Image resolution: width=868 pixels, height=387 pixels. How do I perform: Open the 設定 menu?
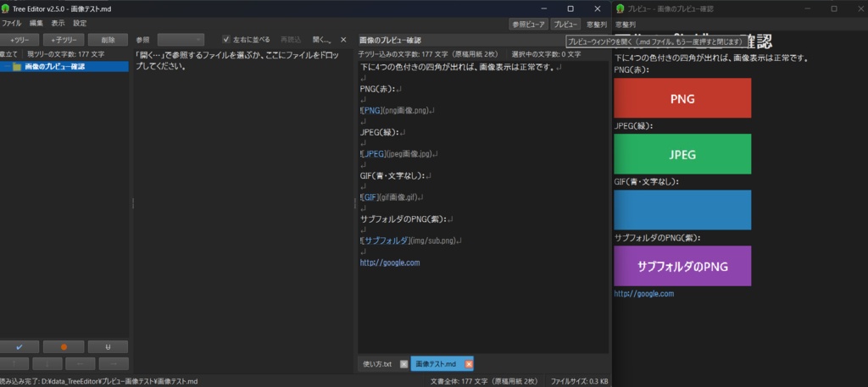pyautogui.click(x=80, y=24)
